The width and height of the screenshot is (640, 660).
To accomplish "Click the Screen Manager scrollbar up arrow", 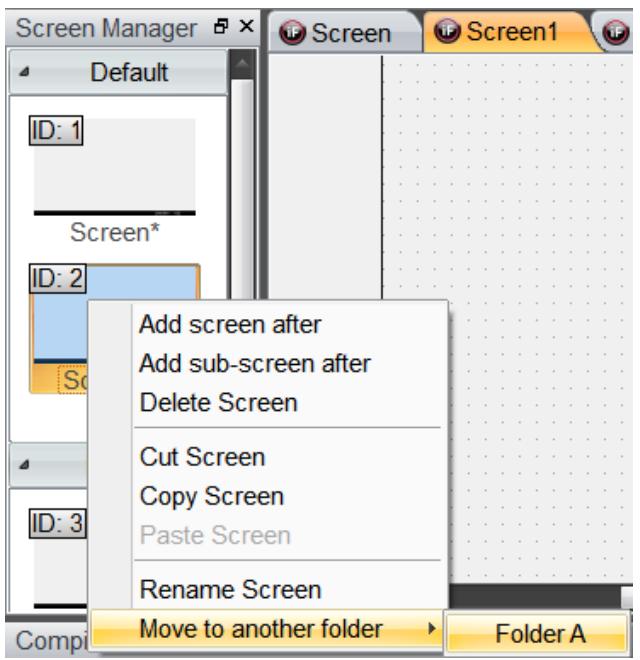I will coord(242,64).
